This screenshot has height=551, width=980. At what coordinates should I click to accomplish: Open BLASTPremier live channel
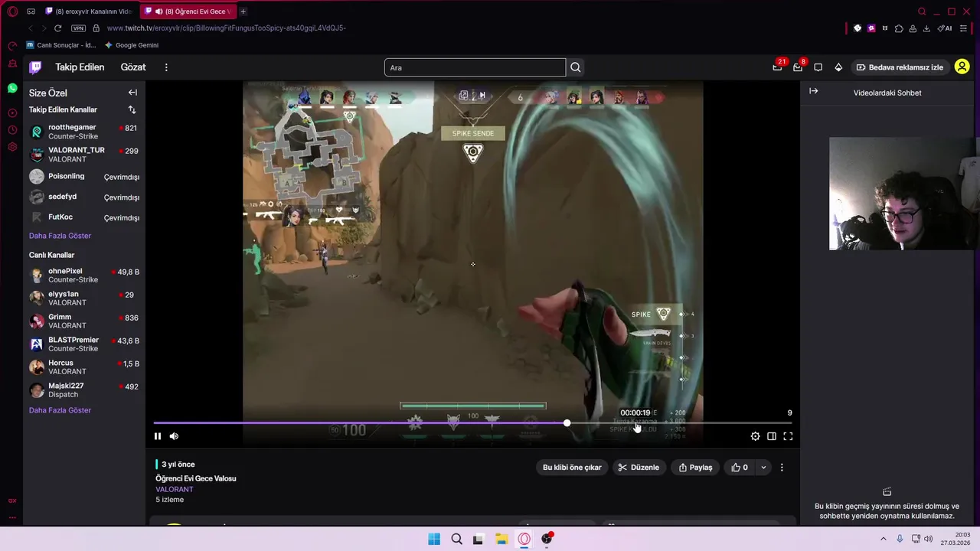click(x=84, y=344)
